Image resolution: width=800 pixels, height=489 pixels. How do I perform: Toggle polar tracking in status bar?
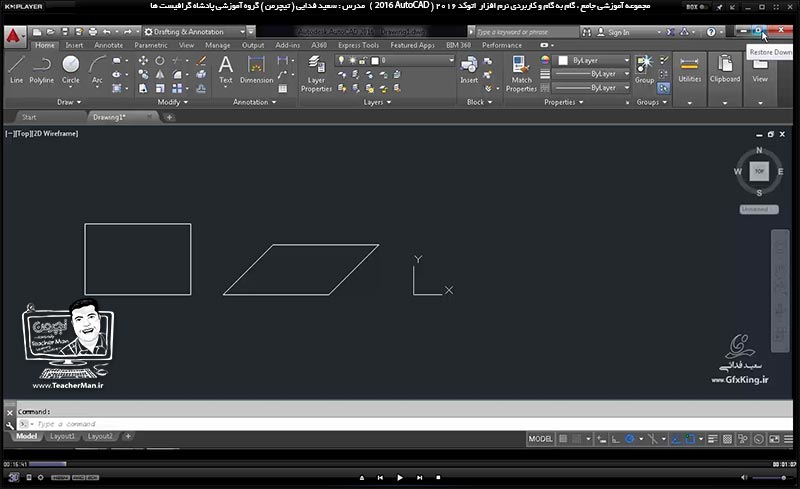(630, 439)
